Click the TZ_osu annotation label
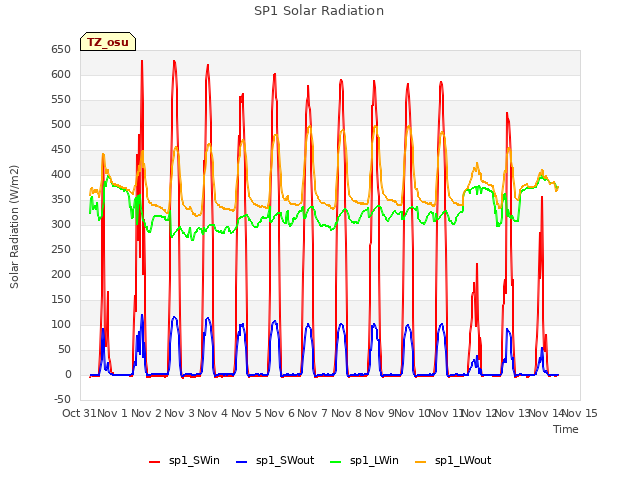 click(108, 42)
